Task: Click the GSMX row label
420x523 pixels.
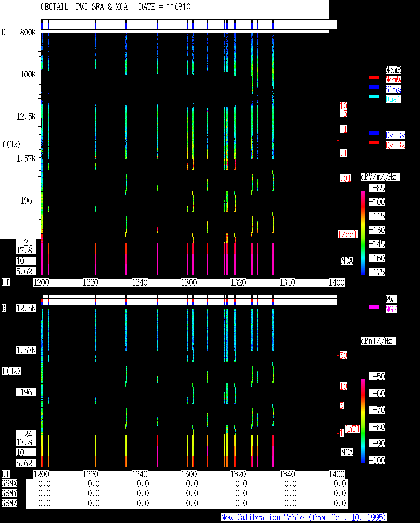Action: 9,483
